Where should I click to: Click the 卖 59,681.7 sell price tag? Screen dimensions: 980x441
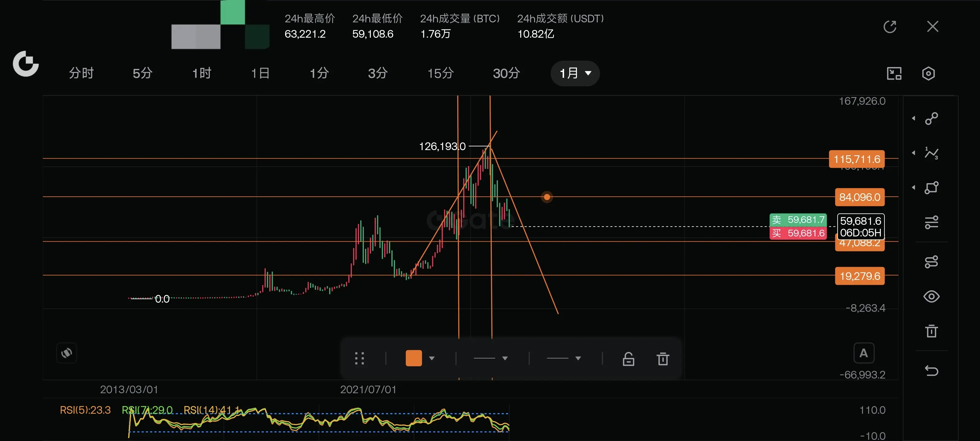click(798, 220)
